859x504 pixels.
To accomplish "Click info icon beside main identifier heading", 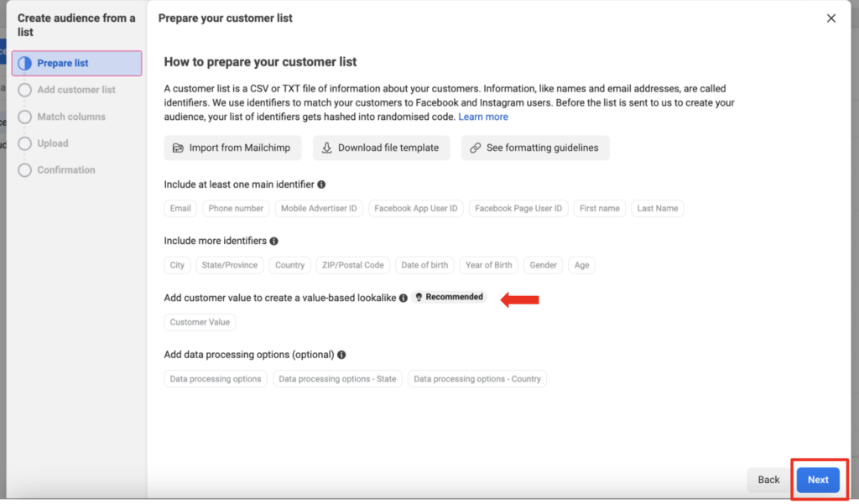I will tap(321, 184).
